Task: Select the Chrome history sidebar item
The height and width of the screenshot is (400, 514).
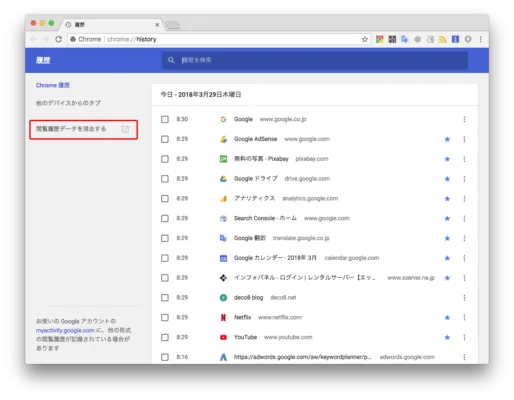Action: (x=53, y=85)
